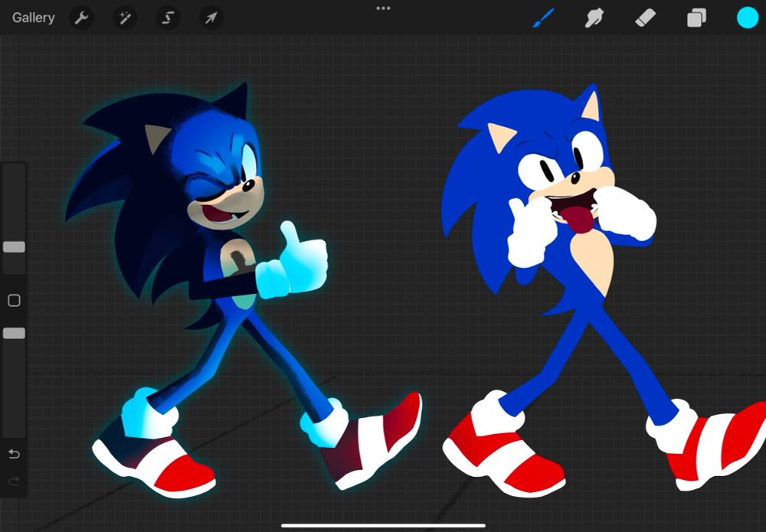Tap the square modify button on sidebar

[x=14, y=300]
